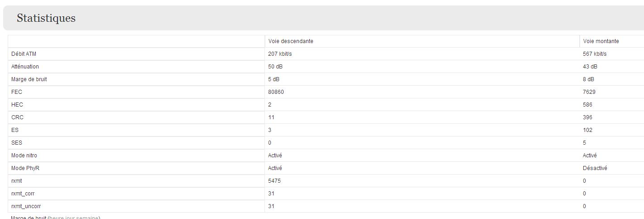Click the Mode nitro row label

[24, 156]
